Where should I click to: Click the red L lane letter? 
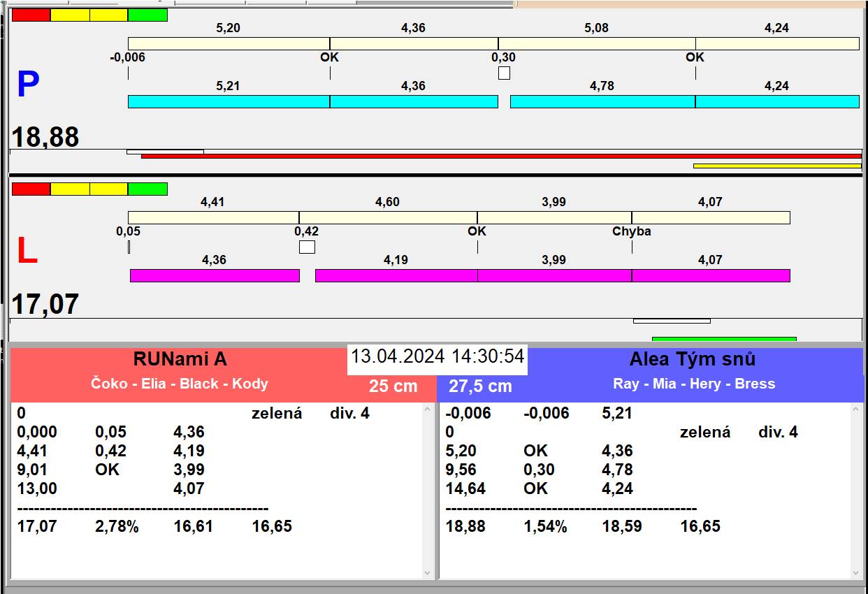(x=27, y=252)
